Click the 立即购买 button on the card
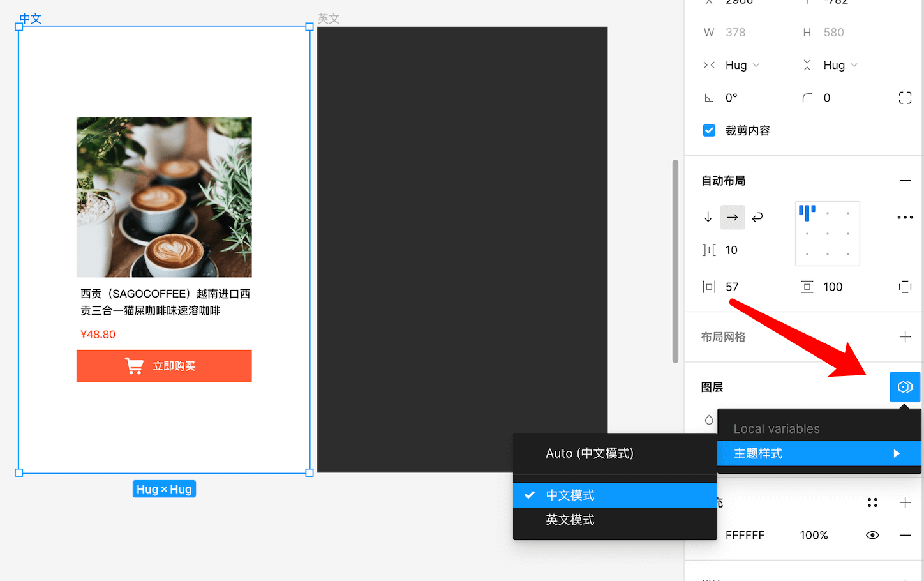The image size is (924, 581). [x=164, y=365]
